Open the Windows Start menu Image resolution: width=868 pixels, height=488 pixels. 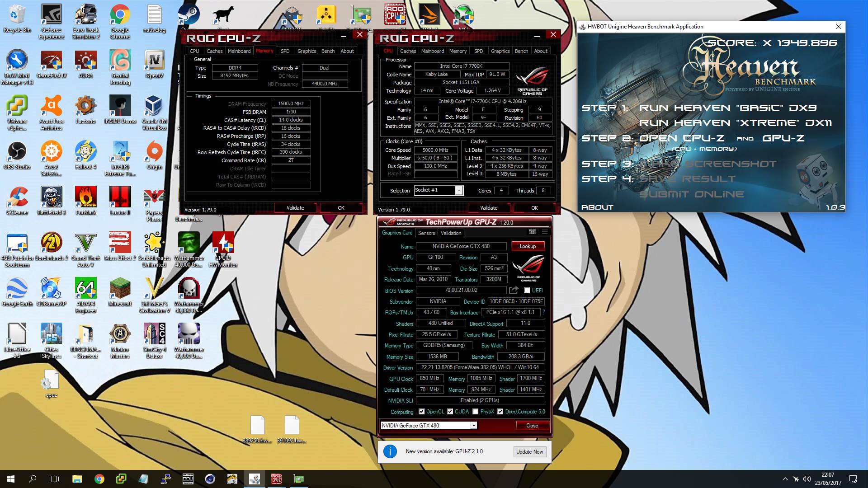[x=11, y=479]
